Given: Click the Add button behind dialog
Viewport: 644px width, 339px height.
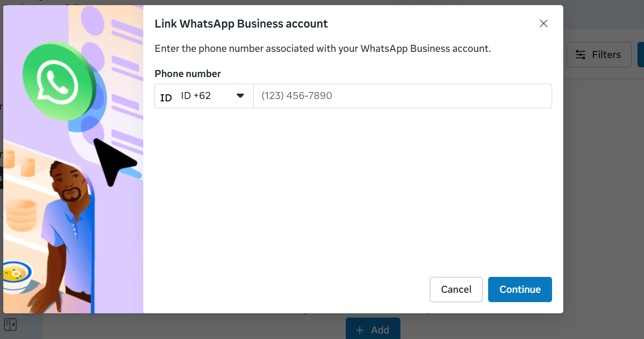Looking at the screenshot, I should click(373, 330).
